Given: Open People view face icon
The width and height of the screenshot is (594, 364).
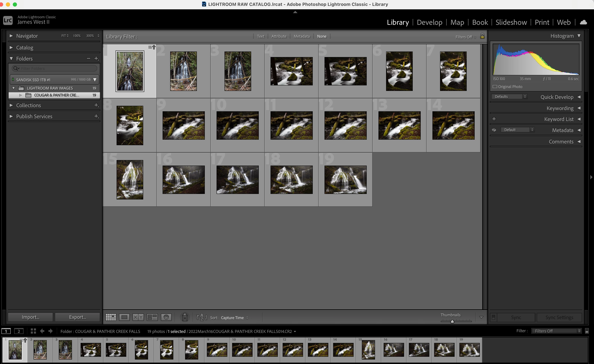Looking at the screenshot, I should 166,317.
